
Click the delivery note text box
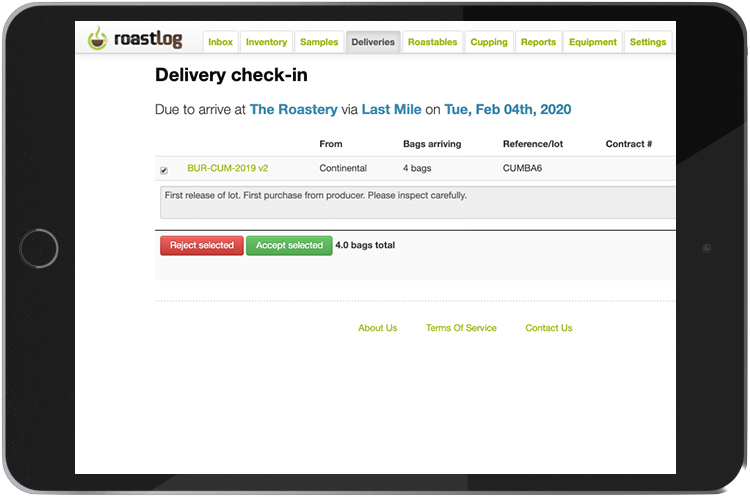click(x=418, y=202)
